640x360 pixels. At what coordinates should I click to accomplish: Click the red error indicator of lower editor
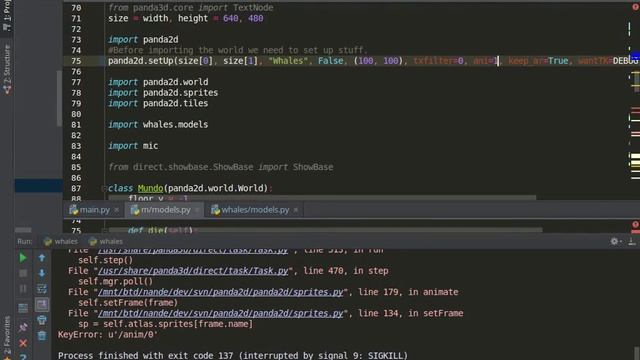(x=636, y=224)
